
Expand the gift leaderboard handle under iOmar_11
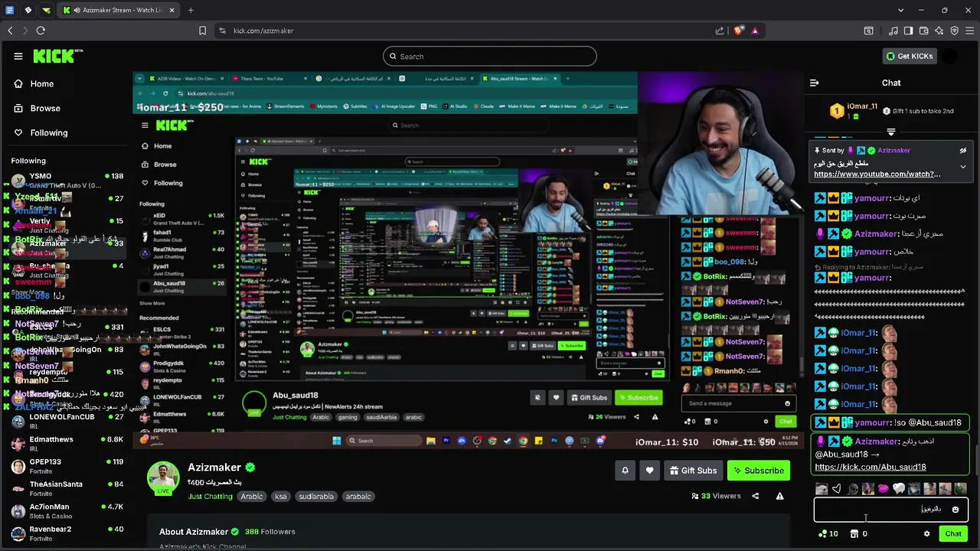pos(890,132)
